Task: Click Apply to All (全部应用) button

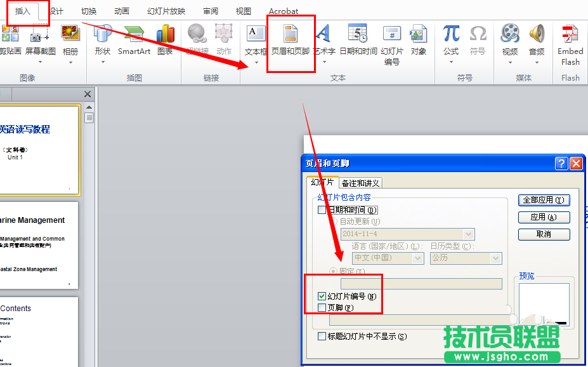Action: pos(544,200)
